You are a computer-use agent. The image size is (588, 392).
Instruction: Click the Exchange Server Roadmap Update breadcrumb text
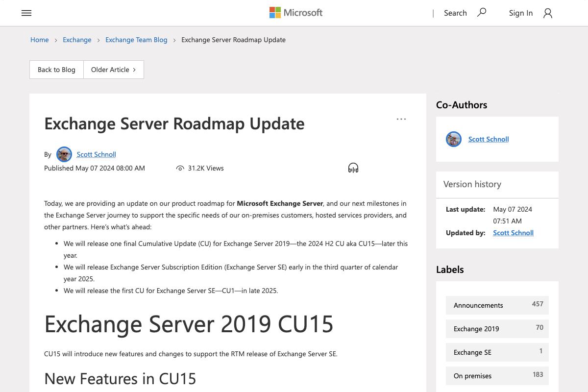coord(233,40)
